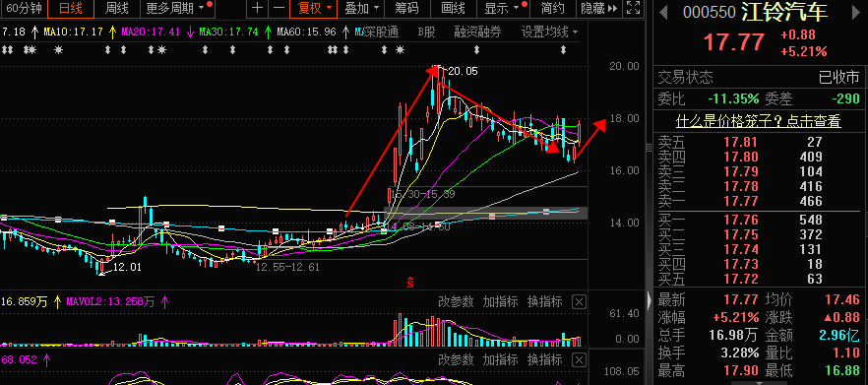Viewport: 868px width, 385px height.
Task: Click the MA20:17.41 label
Action: (x=151, y=32)
